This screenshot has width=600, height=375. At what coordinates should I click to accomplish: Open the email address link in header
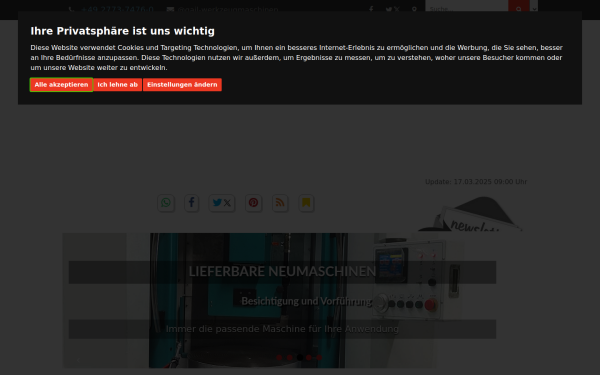click(228, 9)
